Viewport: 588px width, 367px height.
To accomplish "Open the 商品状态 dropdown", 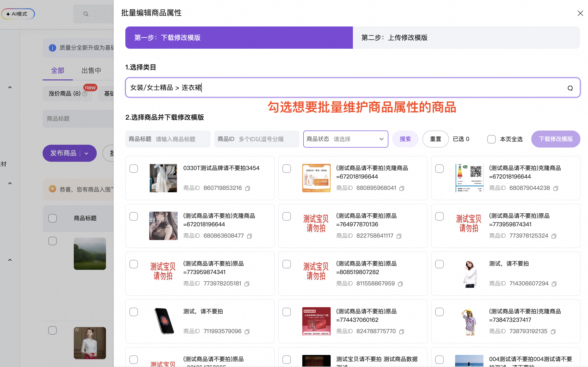I will [x=346, y=139].
